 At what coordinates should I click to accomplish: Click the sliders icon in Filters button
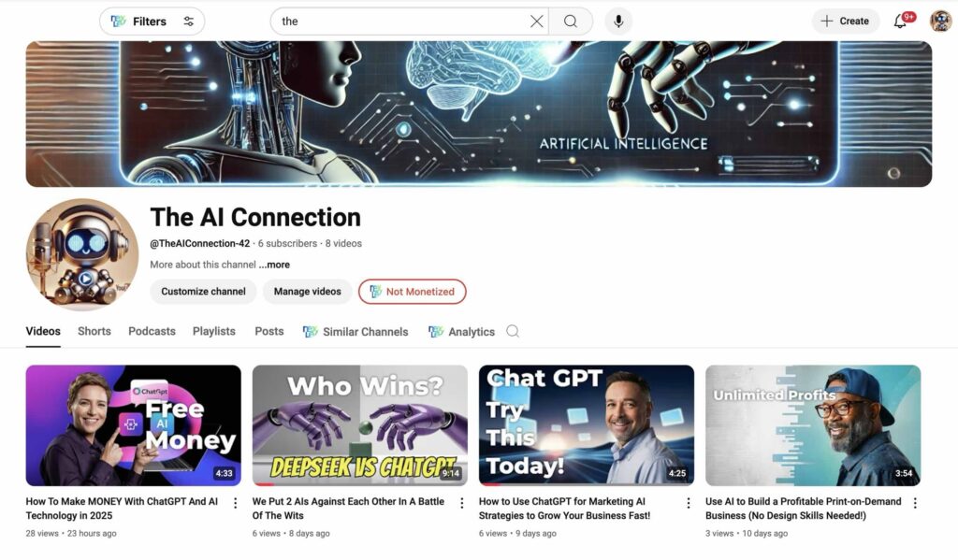pyautogui.click(x=189, y=22)
